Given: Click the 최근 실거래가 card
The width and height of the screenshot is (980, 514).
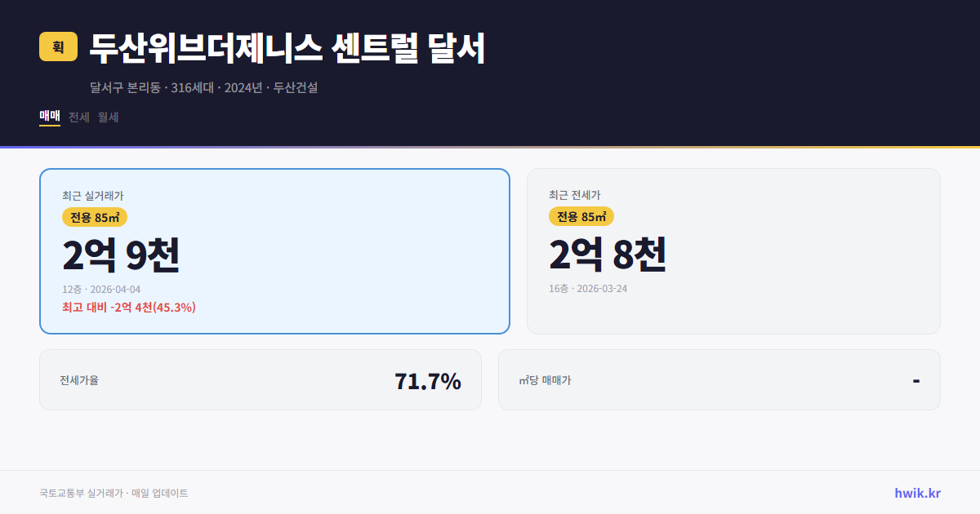Looking at the screenshot, I should point(274,250).
